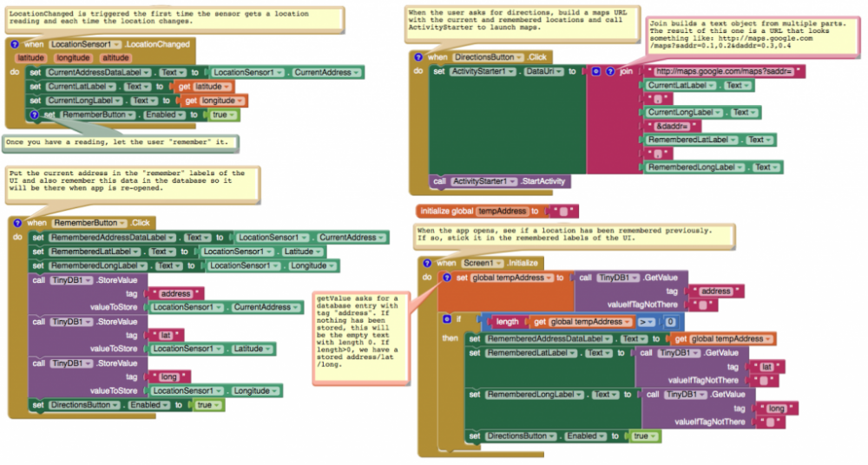Click the comment icon on set global tempAddress block

coord(447,278)
